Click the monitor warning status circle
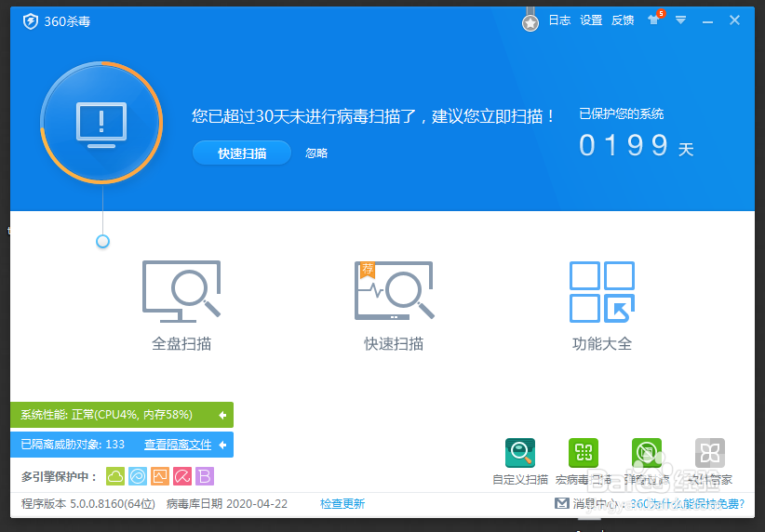The height and width of the screenshot is (532, 765). click(101, 123)
